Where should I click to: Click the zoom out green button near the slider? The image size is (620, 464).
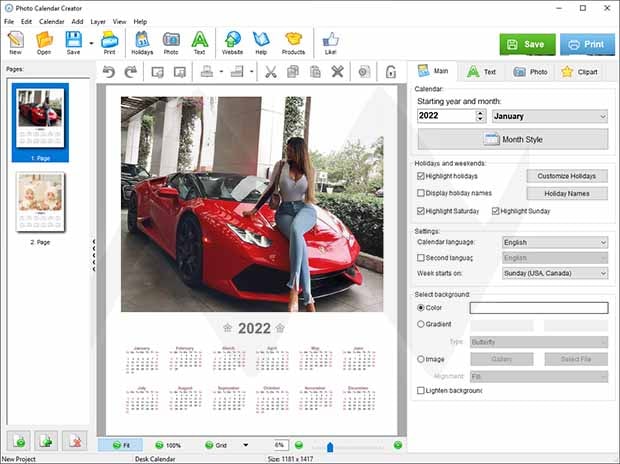coord(299,445)
